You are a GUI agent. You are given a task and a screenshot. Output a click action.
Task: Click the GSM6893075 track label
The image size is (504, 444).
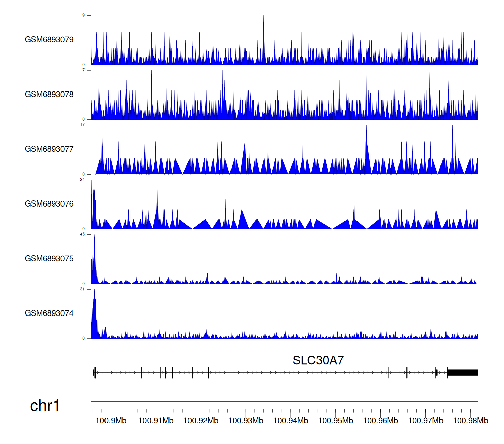pyautogui.click(x=49, y=259)
